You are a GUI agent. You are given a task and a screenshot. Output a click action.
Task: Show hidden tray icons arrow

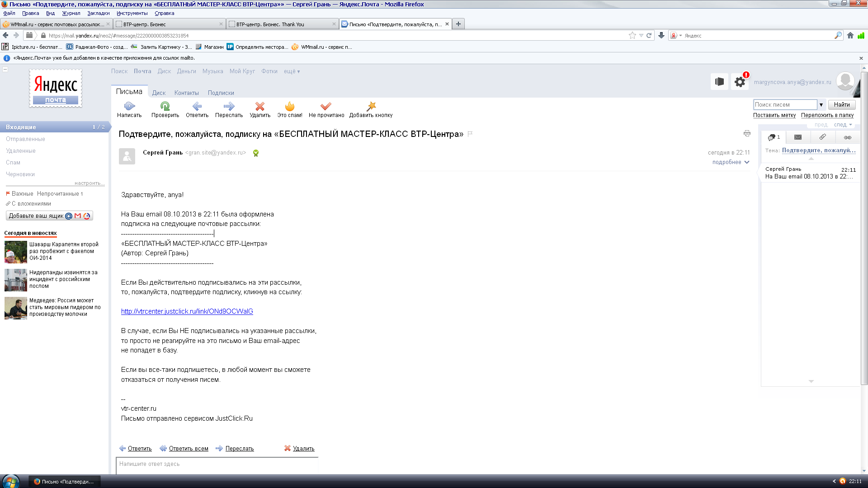tap(834, 481)
